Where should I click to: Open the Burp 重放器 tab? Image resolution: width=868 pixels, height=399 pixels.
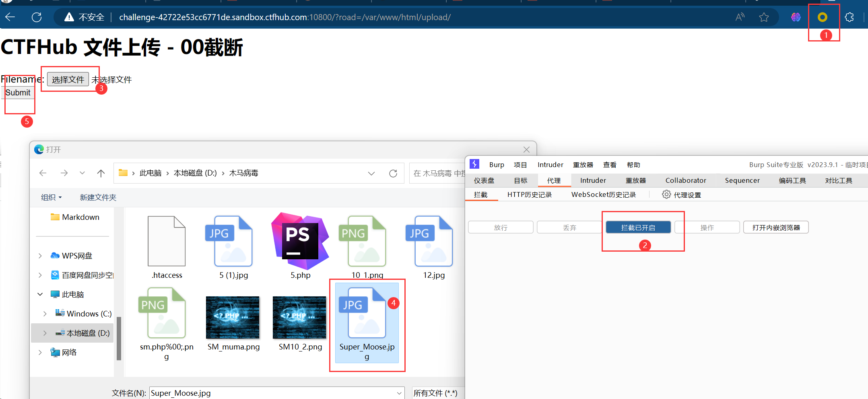(635, 180)
